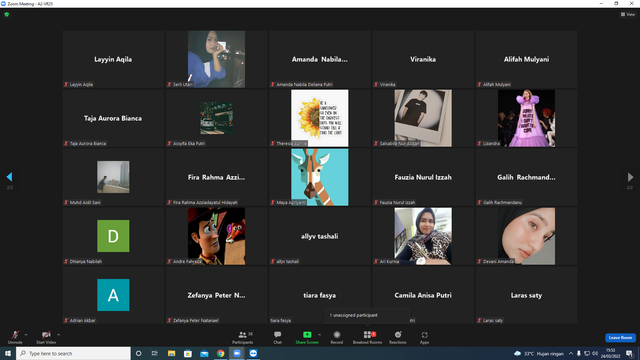This screenshot has height=360, width=640.
Task: Click the Laras saty tile
Action: click(526, 295)
